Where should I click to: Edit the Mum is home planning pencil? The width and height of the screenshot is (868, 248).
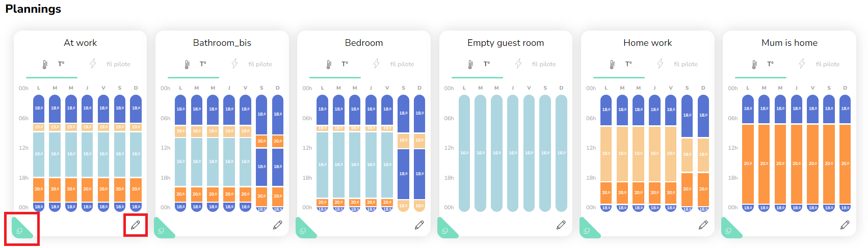pos(845,225)
